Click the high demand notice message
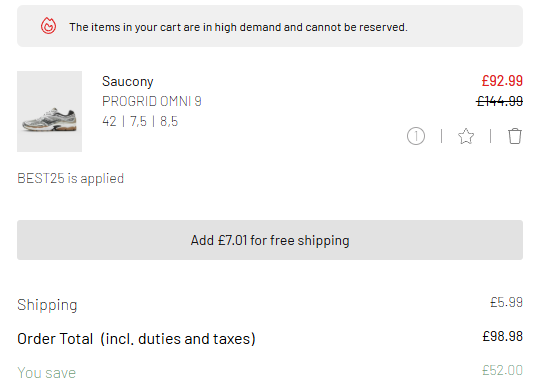 coord(238,27)
